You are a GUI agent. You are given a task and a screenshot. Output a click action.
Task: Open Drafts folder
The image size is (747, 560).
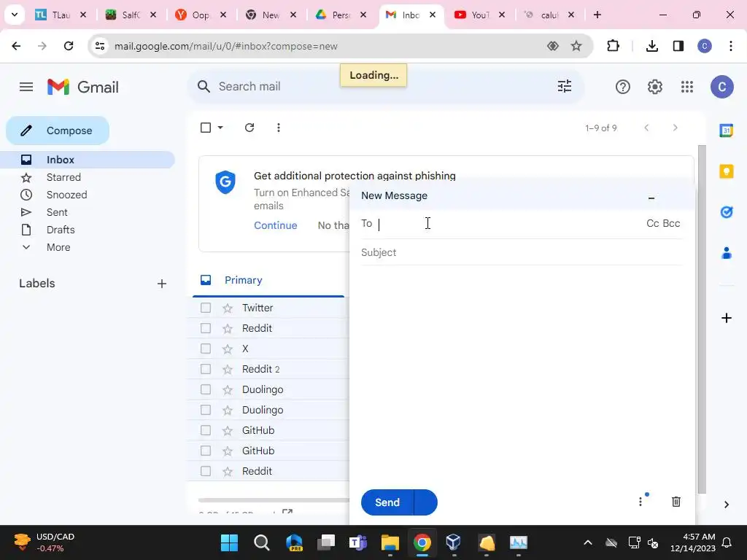pos(88,230)
